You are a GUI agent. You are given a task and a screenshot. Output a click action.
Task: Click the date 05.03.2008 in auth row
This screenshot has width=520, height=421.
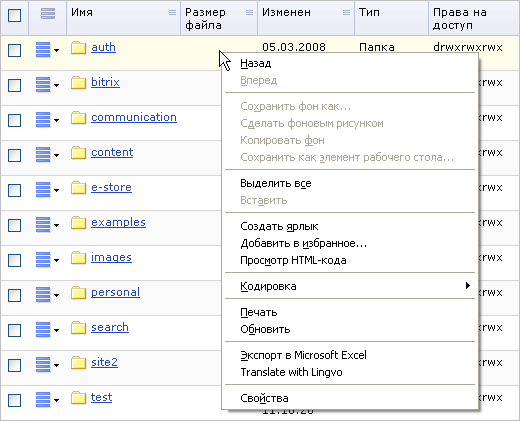coord(294,47)
